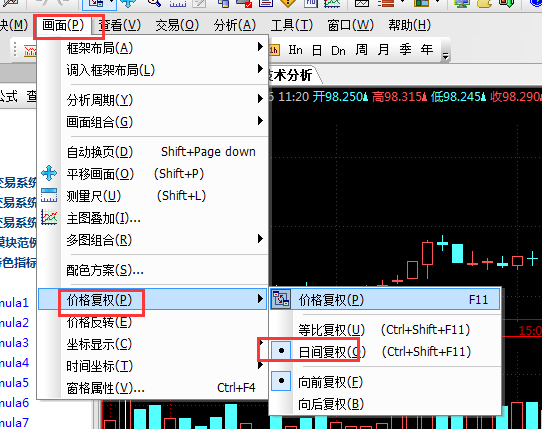Open the 画面(P) menu
Viewport: 542px width, 429px height.
[63, 25]
